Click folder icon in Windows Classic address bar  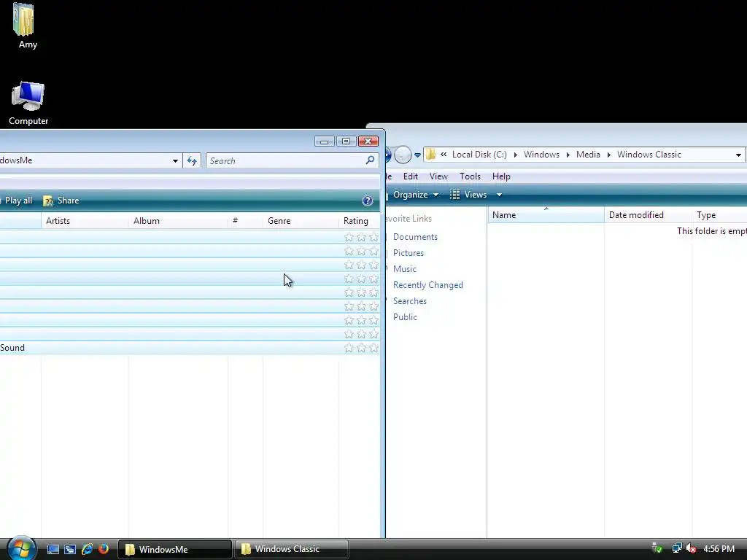pos(430,155)
